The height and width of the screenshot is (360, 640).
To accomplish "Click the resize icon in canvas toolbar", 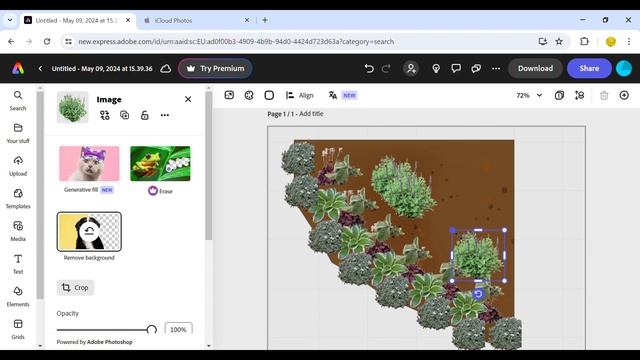I will pos(229,95).
